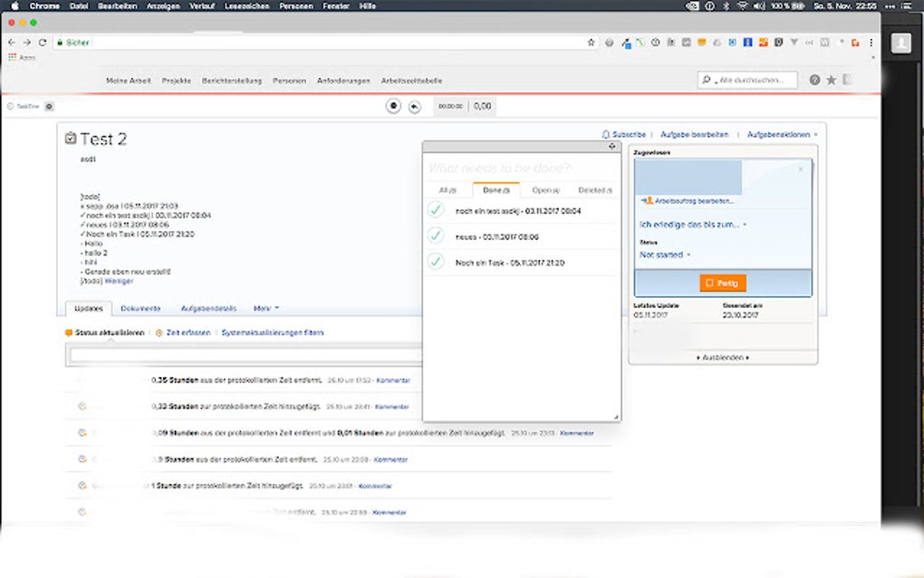
Task: Open the 'Not started' status dropdown
Action: (x=664, y=255)
